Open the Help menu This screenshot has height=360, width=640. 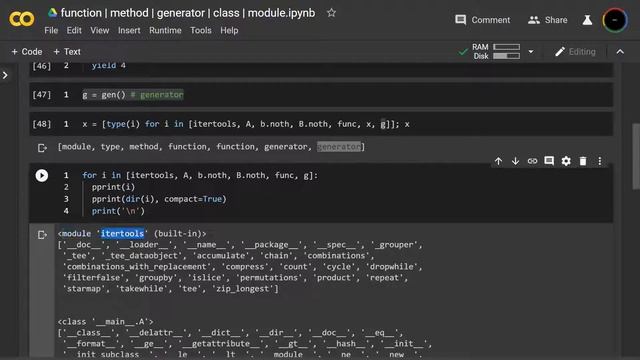pyautogui.click(x=229, y=31)
